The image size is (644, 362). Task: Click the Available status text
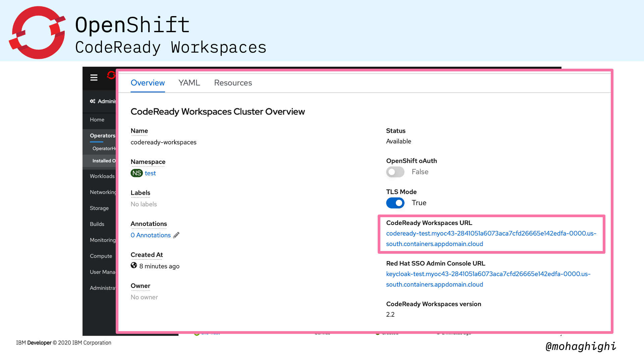[x=398, y=141]
